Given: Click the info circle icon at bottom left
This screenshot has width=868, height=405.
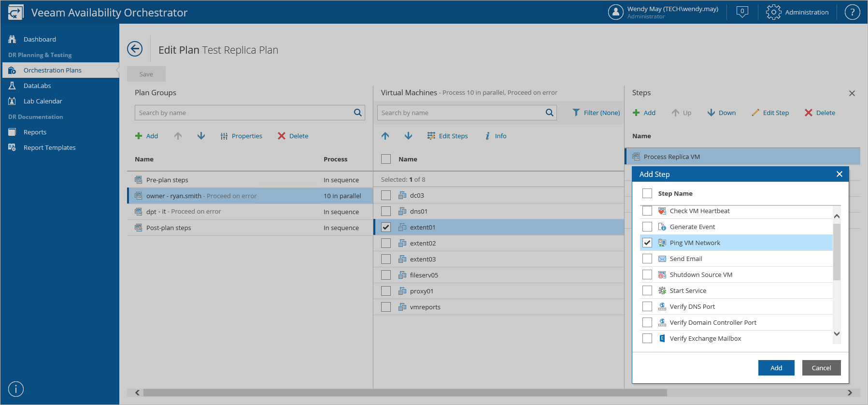Looking at the screenshot, I should pos(16,389).
